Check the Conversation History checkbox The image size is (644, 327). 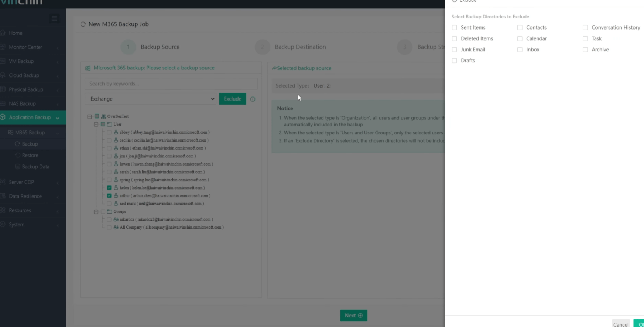coord(585,28)
